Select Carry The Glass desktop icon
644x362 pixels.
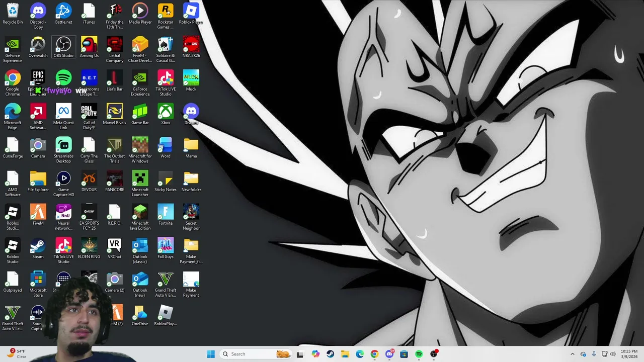pos(89,150)
